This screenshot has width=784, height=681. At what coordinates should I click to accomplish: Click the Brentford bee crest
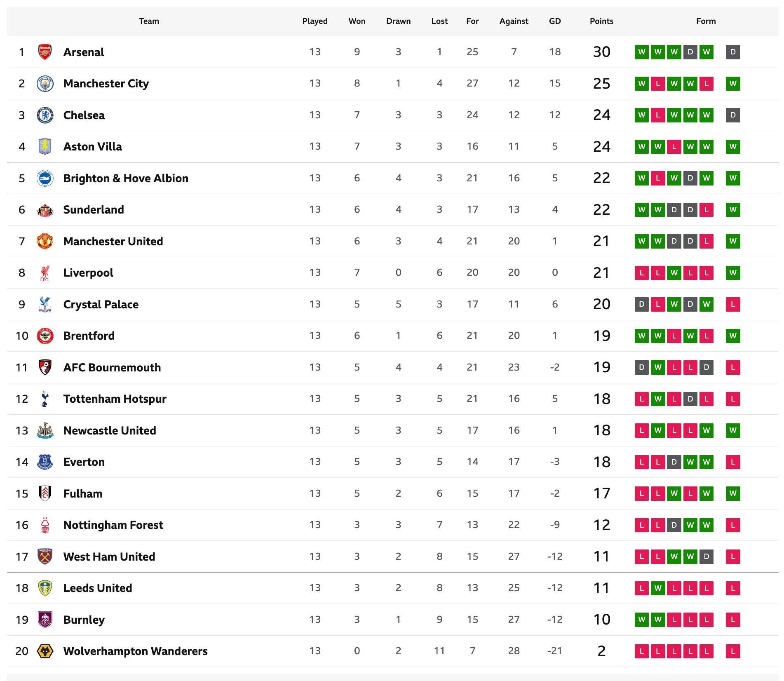(x=45, y=336)
